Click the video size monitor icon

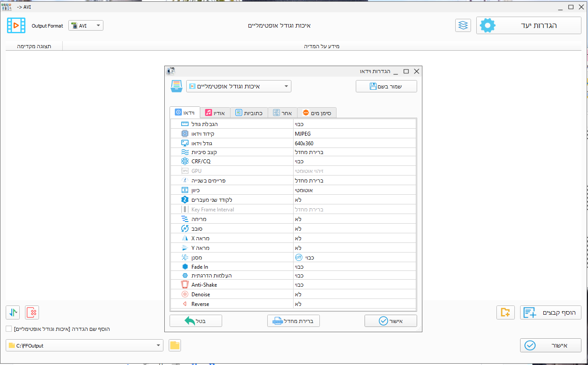pyautogui.click(x=184, y=143)
